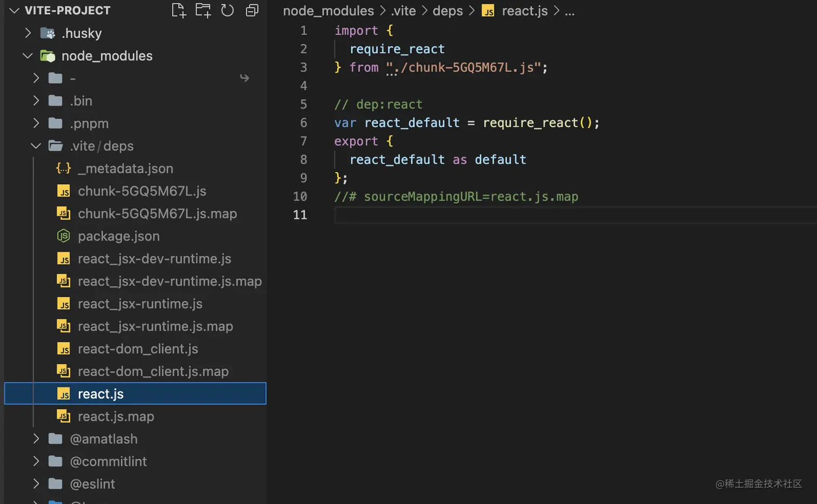This screenshot has height=504, width=817.
Task: Open chunk-5GQ5M67L.js file
Action: click(142, 191)
